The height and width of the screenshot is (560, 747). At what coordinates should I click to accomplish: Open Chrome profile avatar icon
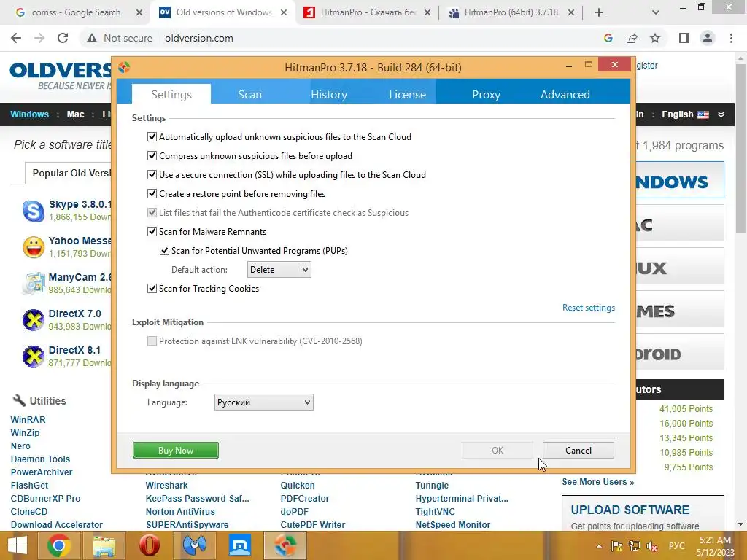click(708, 38)
